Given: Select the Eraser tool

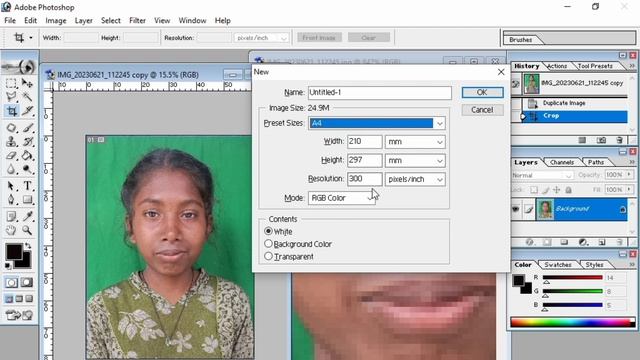Looking at the screenshot, I should tap(11, 156).
